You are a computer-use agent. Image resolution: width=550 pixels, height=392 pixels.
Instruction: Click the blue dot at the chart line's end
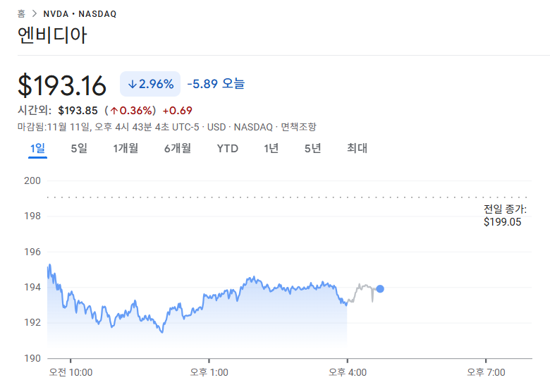[x=380, y=288]
